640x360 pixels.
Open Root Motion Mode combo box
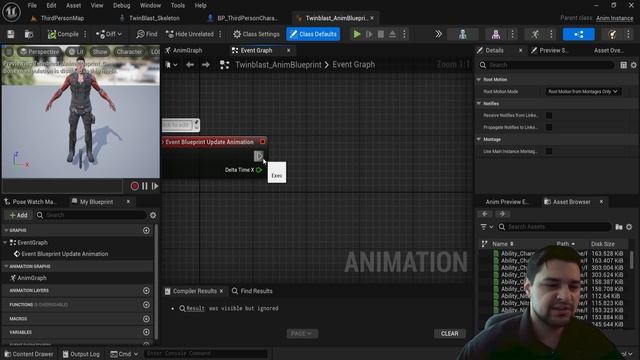click(583, 91)
